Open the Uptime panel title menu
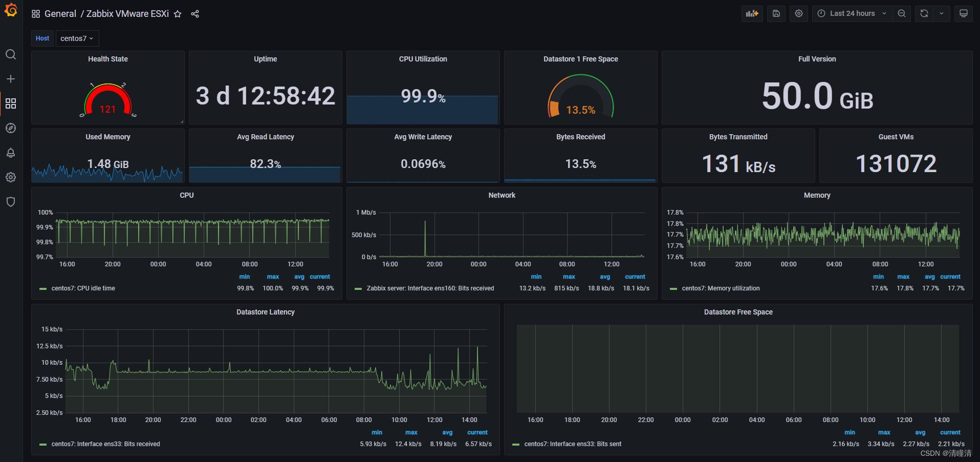This screenshot has height=462, width=980. [266, 59]
